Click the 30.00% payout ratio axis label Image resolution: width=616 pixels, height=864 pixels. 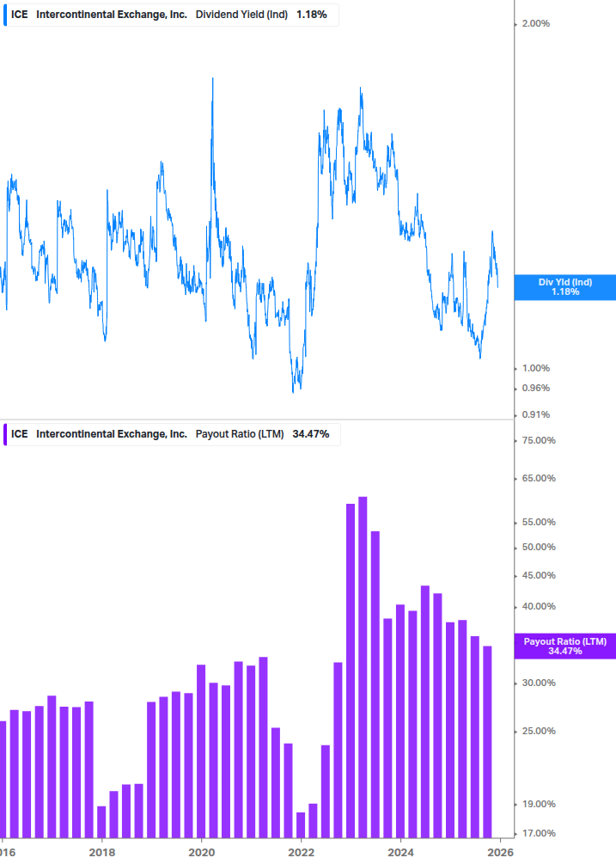(539, 683)
